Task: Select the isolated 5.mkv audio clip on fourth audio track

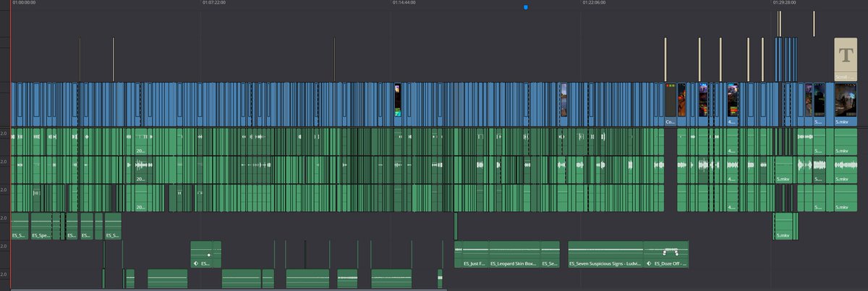Action: pyautogui.click(x=786, y=226)
